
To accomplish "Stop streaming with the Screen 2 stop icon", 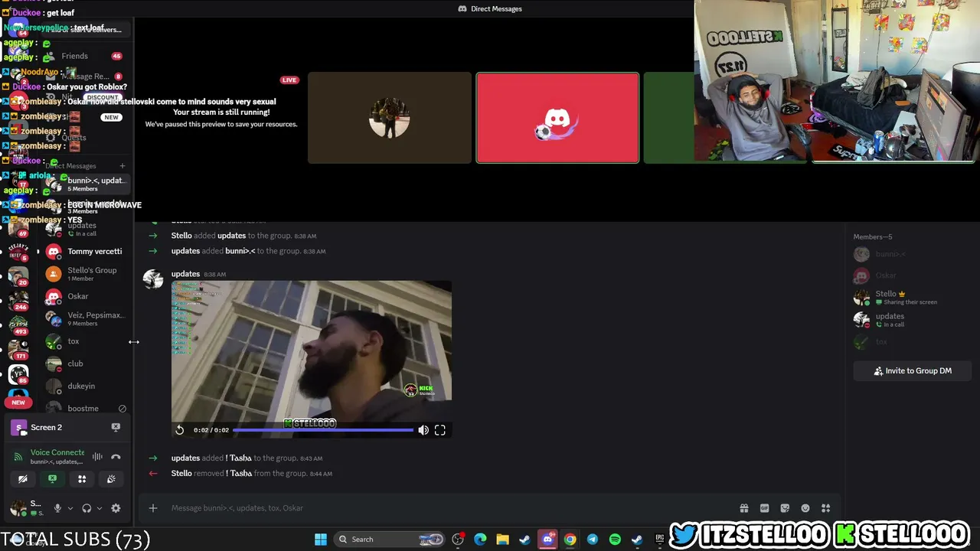I will pos(116,427).
